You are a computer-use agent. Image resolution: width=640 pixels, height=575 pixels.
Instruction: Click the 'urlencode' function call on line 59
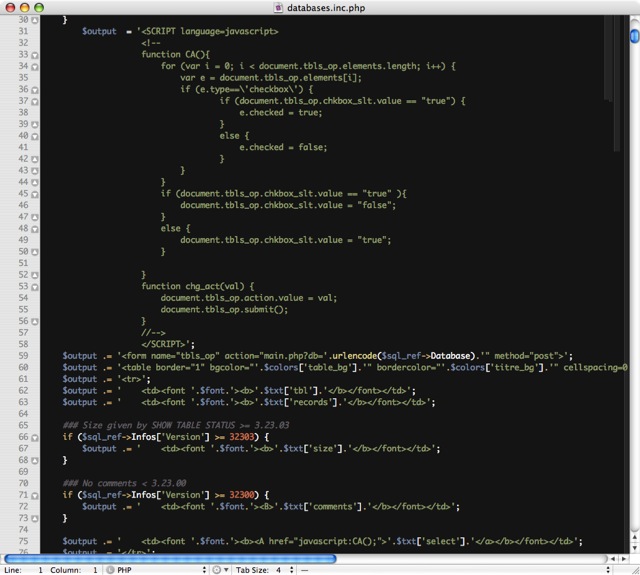click(x=354, y=356)
